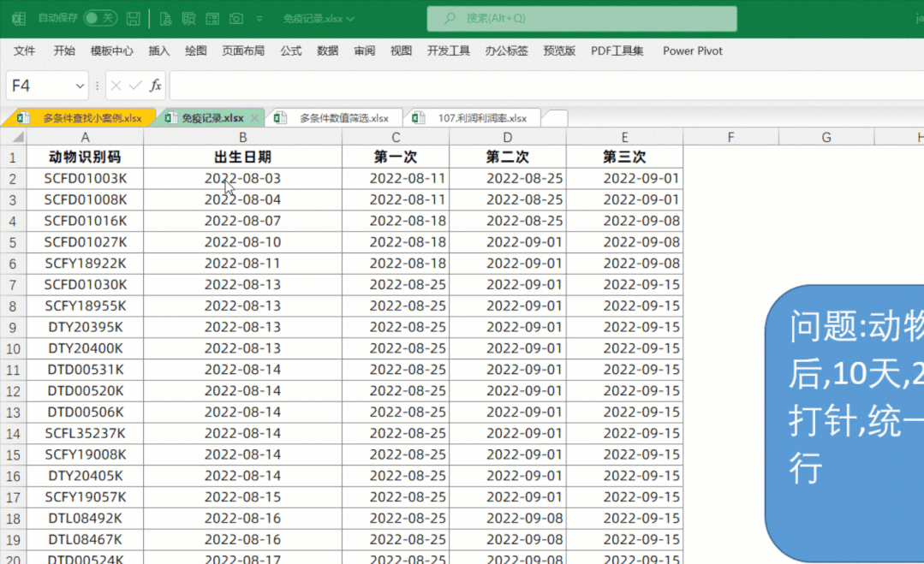Switch to the 预览版 tab
This screenshot has height=564, width=924.
point(559,50)
